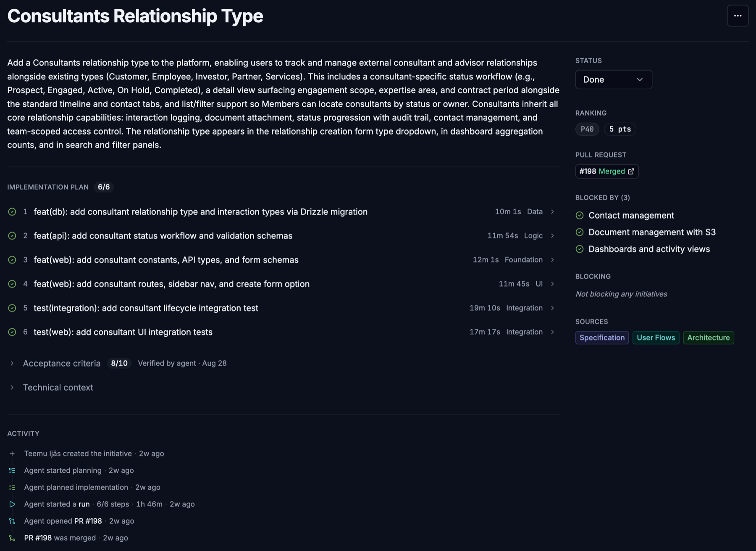Screen dimensions: 756x551
Task: Open the run link in activity
Action: [84, 504]
